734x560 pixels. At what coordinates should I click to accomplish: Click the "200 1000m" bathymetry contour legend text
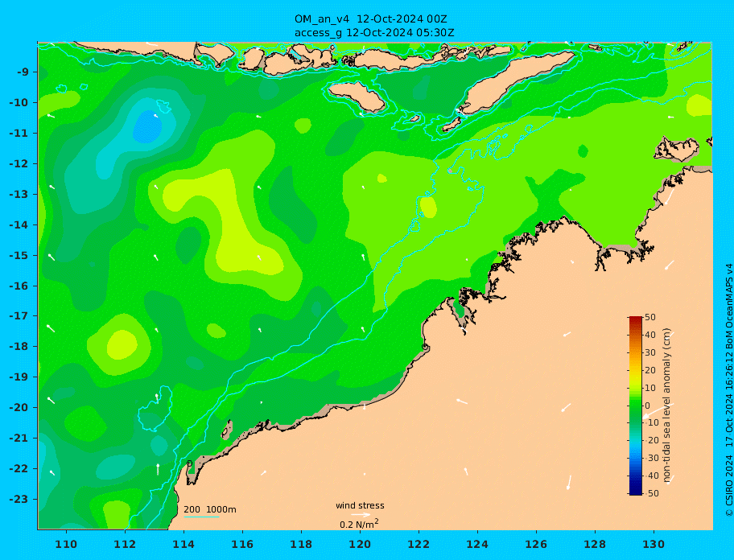point(210,509)
